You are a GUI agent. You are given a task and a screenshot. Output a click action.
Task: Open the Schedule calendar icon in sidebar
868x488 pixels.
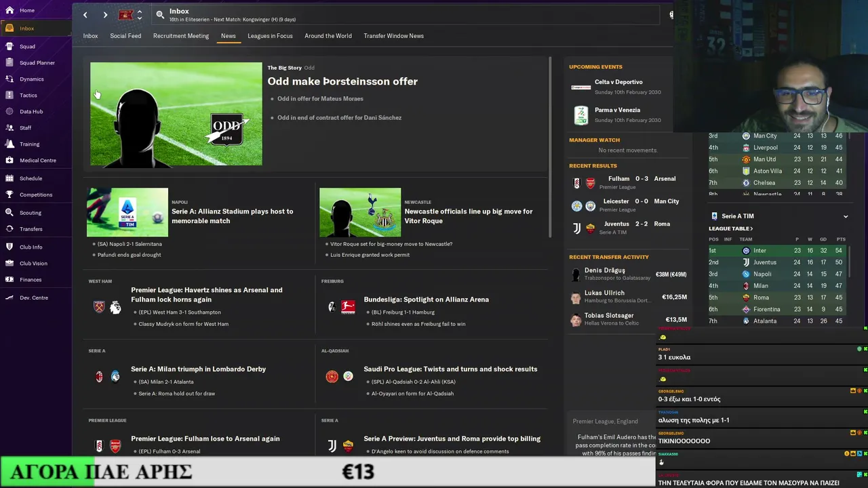point(9,178)
